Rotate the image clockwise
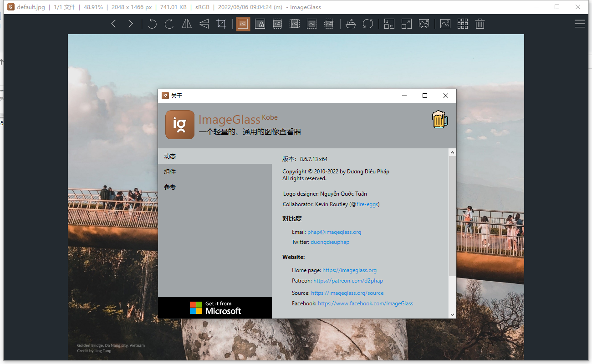Viewport: 592px width, 364px height. click(x=169, y=24)
